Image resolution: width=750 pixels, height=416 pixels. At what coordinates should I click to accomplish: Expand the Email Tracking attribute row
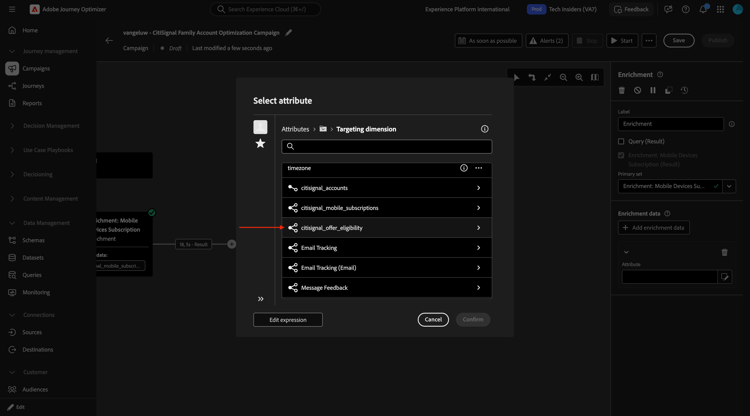pyautogui.click(x=386, y=248)
